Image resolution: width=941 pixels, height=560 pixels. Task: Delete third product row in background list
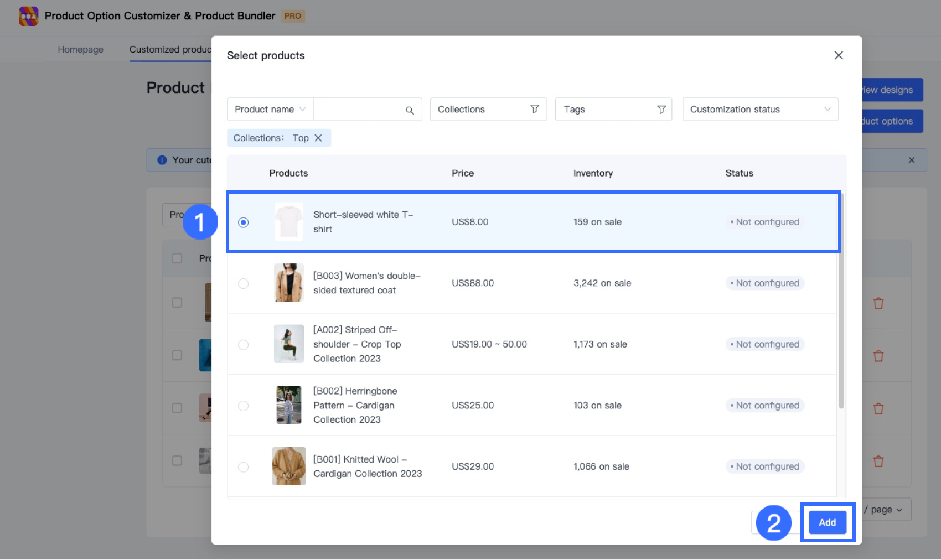[878, 409]
